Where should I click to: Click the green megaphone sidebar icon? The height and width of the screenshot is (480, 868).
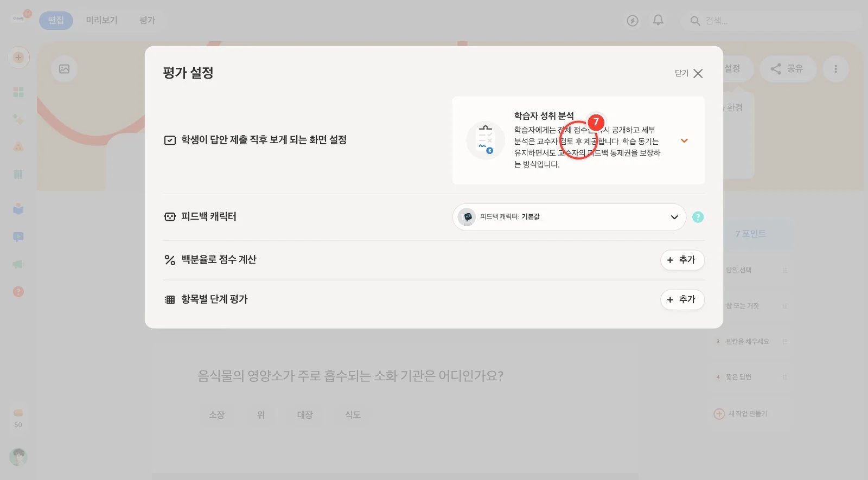[18, 264]
